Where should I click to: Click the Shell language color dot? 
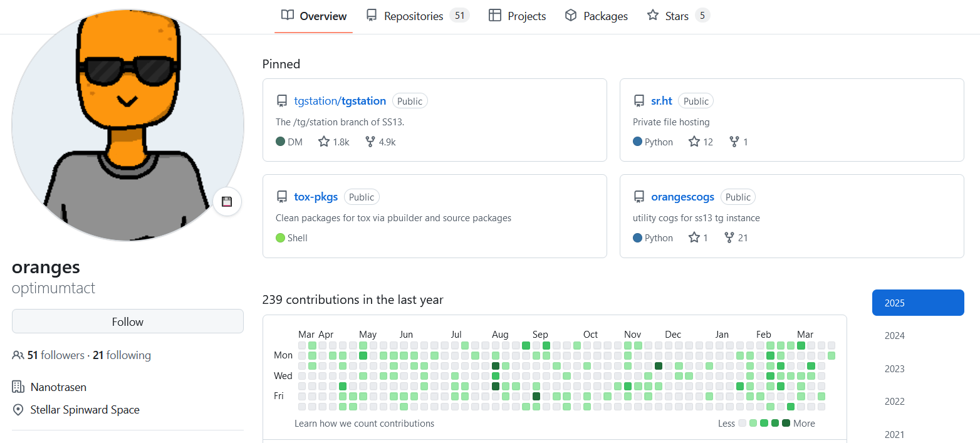[281, 237]
